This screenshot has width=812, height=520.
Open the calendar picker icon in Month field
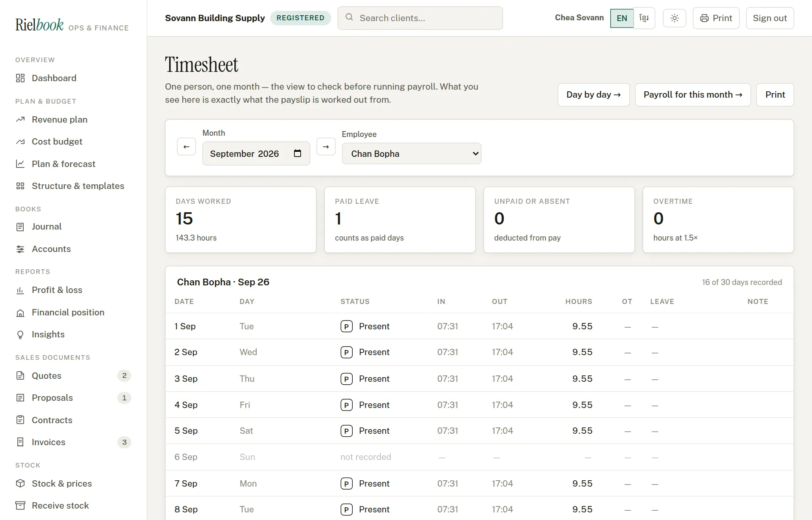click(298, 153)
